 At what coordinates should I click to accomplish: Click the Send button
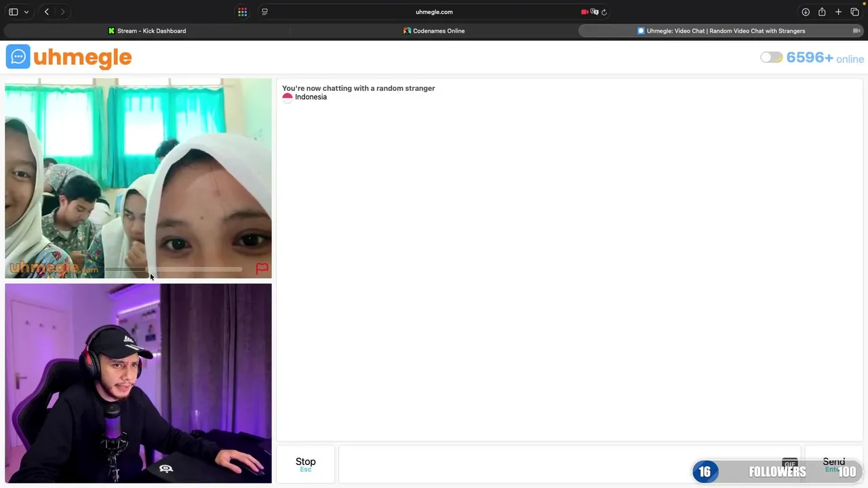tap(833, 464)
